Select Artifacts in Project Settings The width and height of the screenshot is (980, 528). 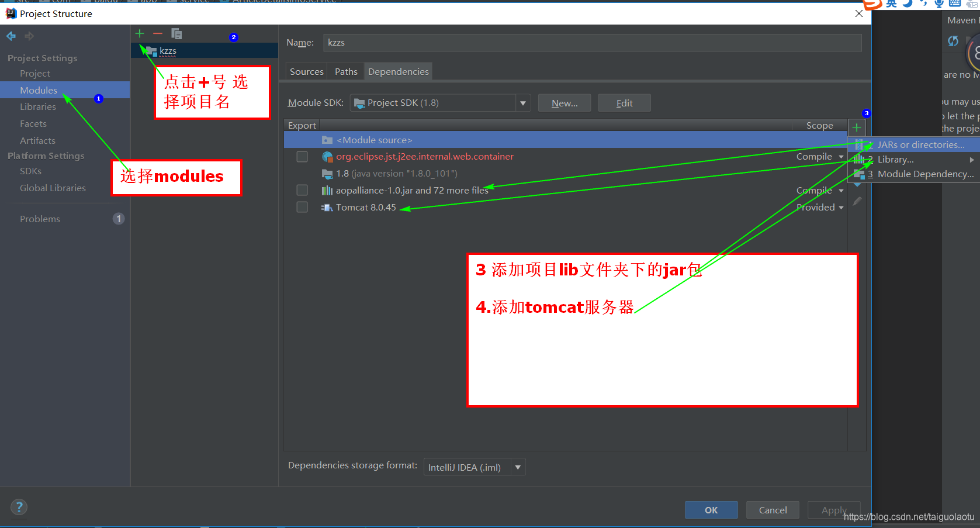(x=37, y=141)
